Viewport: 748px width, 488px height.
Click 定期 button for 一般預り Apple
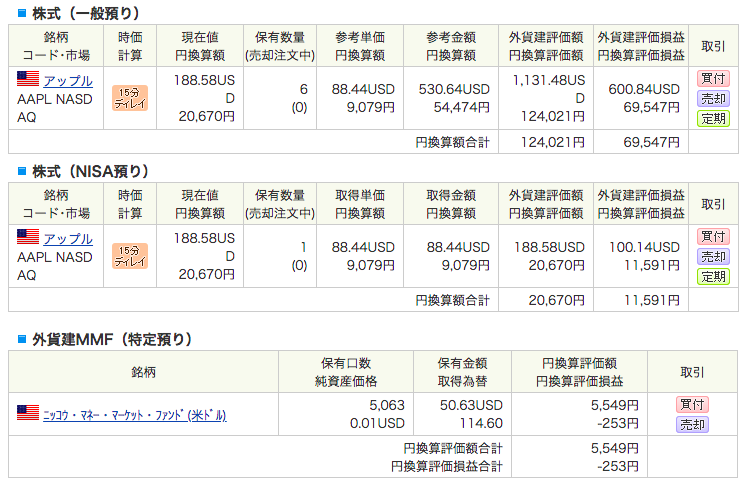click(713, 118)
